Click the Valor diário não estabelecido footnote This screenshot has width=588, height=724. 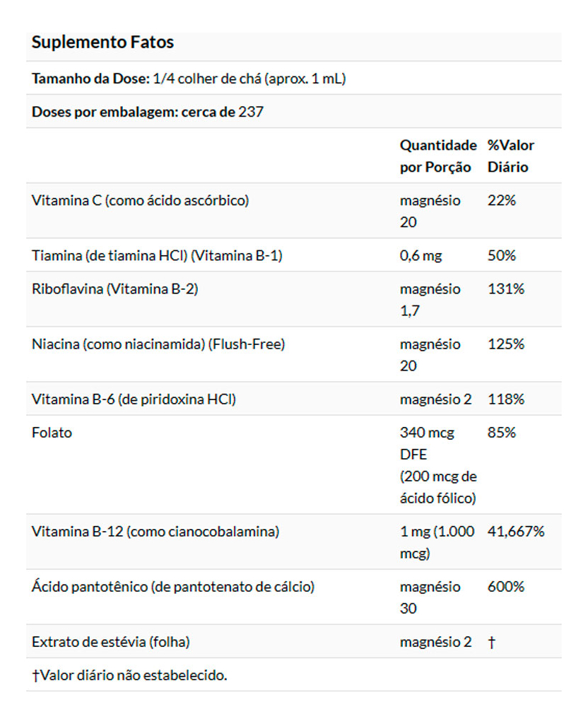tap(129, 675)
